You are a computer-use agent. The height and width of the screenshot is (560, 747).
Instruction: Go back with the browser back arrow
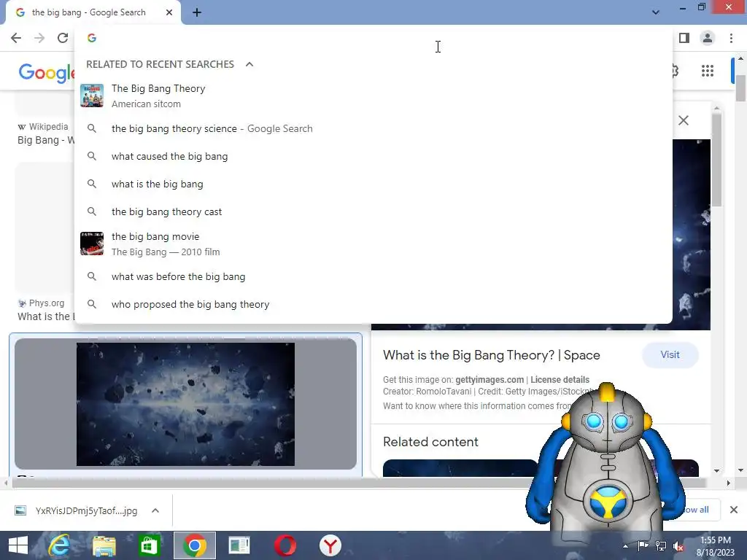(16, 38)
